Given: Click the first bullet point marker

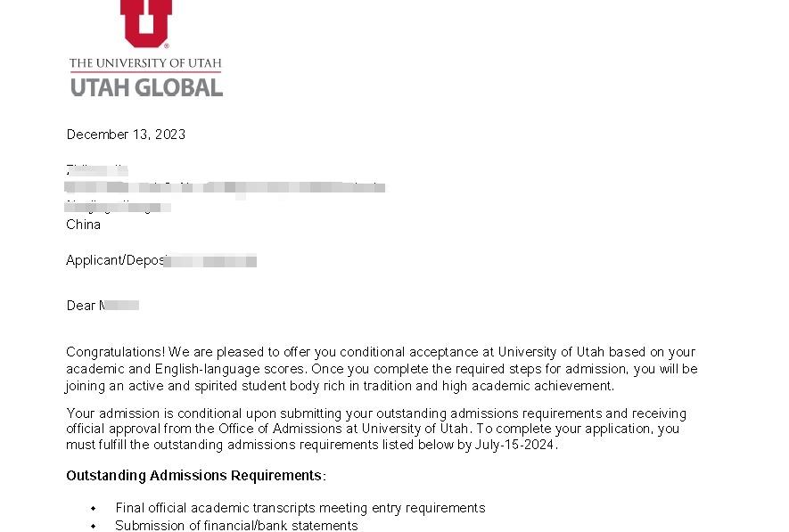Looking at the screenshot, I should point(93,508).
